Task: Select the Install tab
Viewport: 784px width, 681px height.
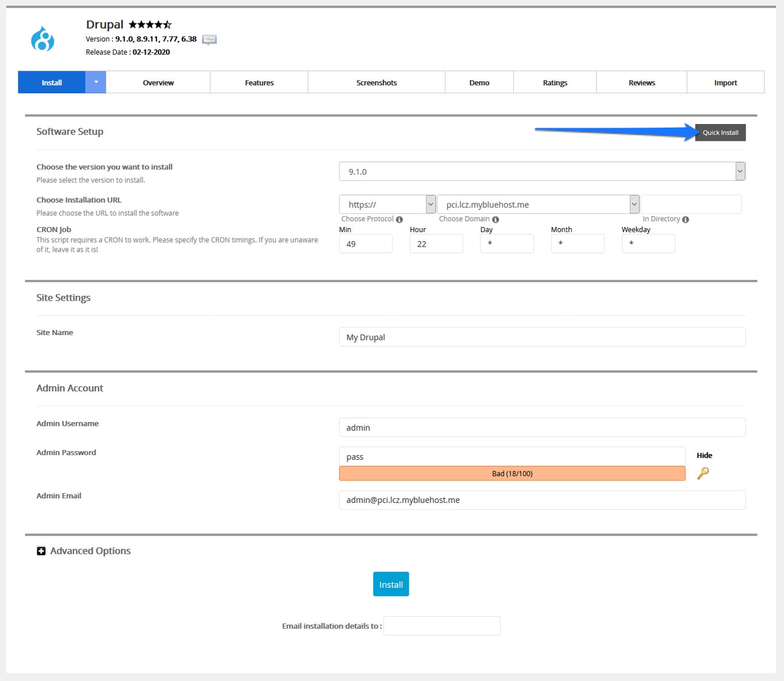Action: click(x=52, y=82)
